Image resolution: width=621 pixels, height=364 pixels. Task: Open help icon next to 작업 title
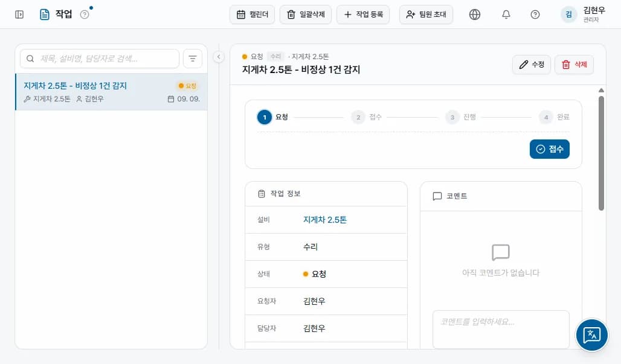point(85,14)
